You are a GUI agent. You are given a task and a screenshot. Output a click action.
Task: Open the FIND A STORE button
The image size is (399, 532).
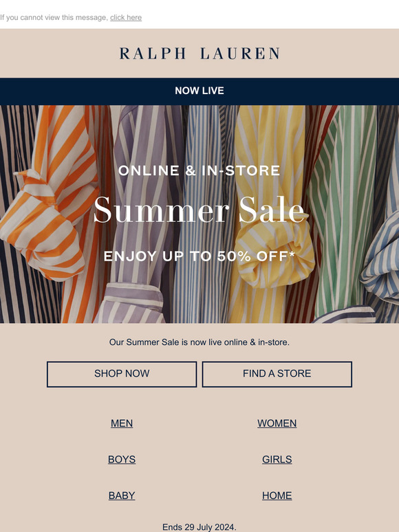pyautogui.click(x=277, y=374)
